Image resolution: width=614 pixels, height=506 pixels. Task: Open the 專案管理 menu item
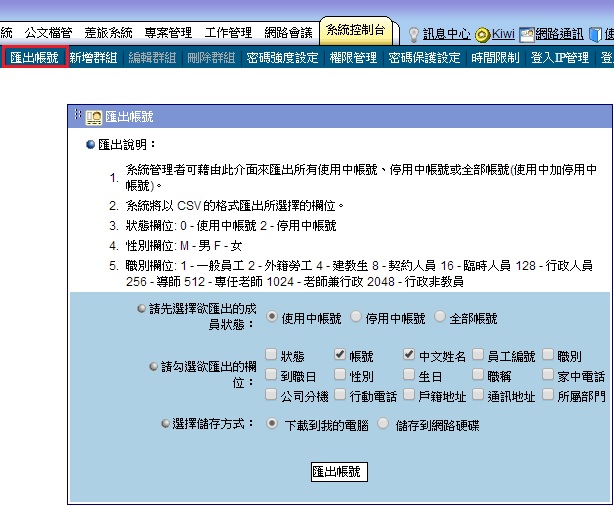point(171,33)
